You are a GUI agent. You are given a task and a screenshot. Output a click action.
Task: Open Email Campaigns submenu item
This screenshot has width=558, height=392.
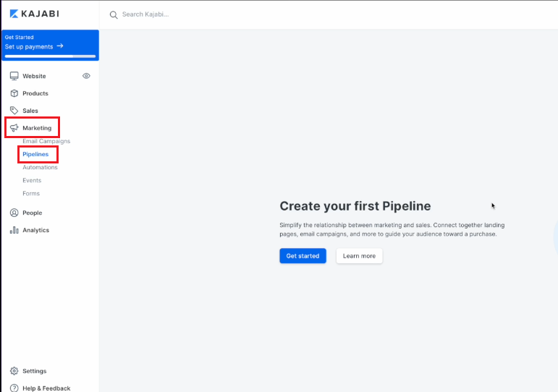click(x=46, y=141)
